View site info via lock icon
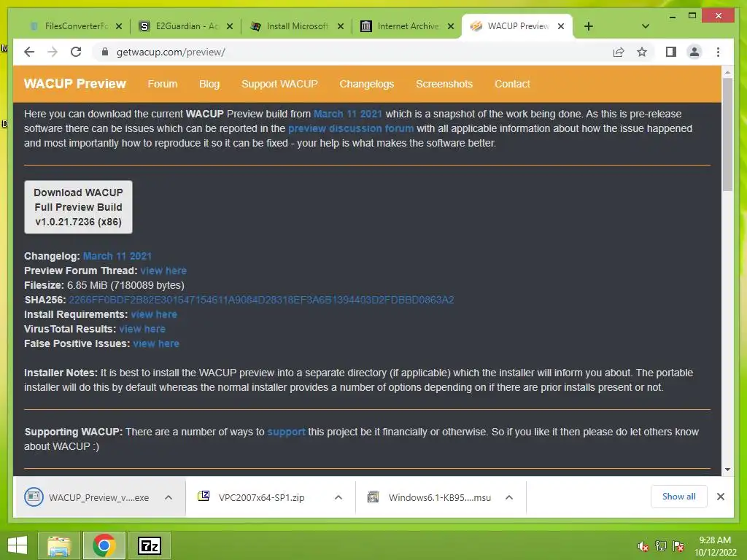 click(x=105, y=52)
